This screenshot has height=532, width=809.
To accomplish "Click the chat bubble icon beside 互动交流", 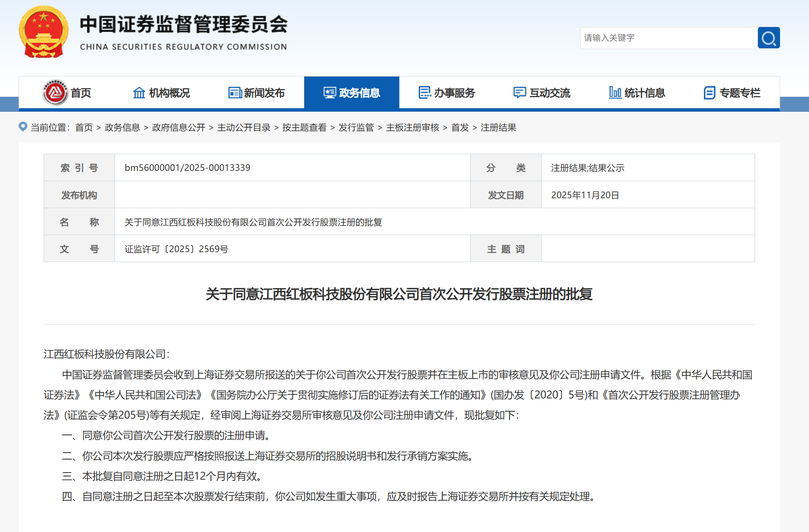I will click(x=520, y=93).
